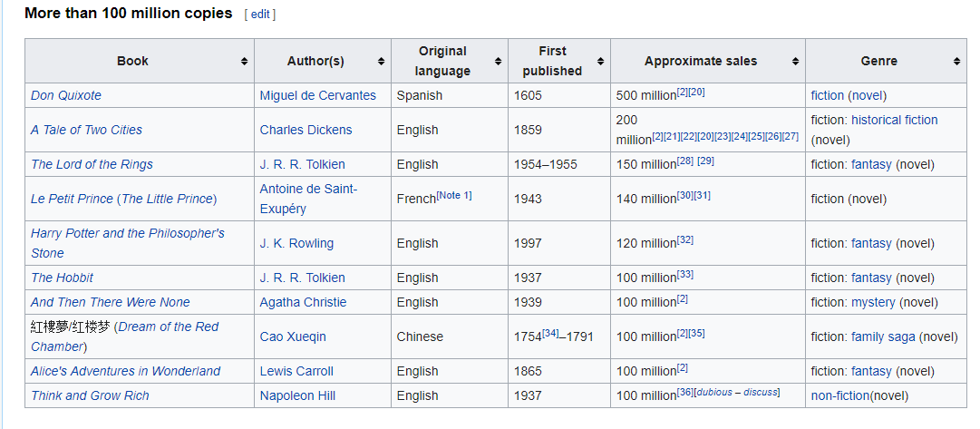The width and height of the screenshot is (980, 429).
Task: Click the discuss link after dubious
Action: [760, 392]
